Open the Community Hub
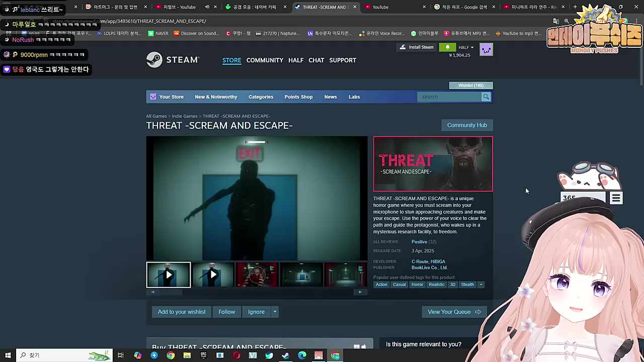The image size is (644, 362). pos(467,125)
